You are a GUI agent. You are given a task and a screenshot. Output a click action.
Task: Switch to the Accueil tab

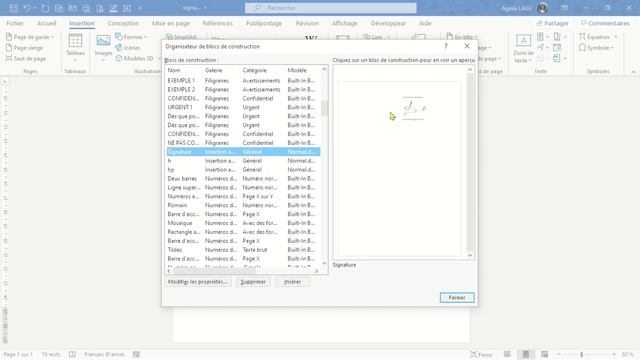coord(47,23)
